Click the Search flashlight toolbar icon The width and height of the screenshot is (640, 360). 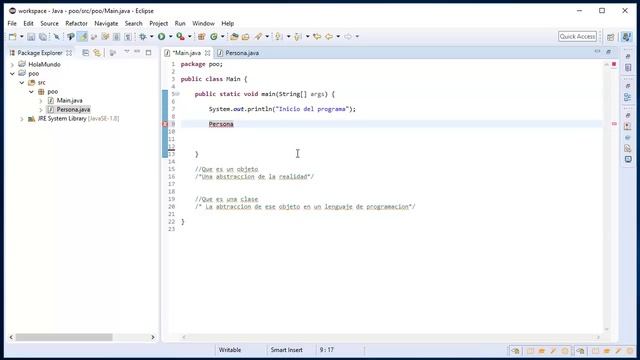click(258, 37)
